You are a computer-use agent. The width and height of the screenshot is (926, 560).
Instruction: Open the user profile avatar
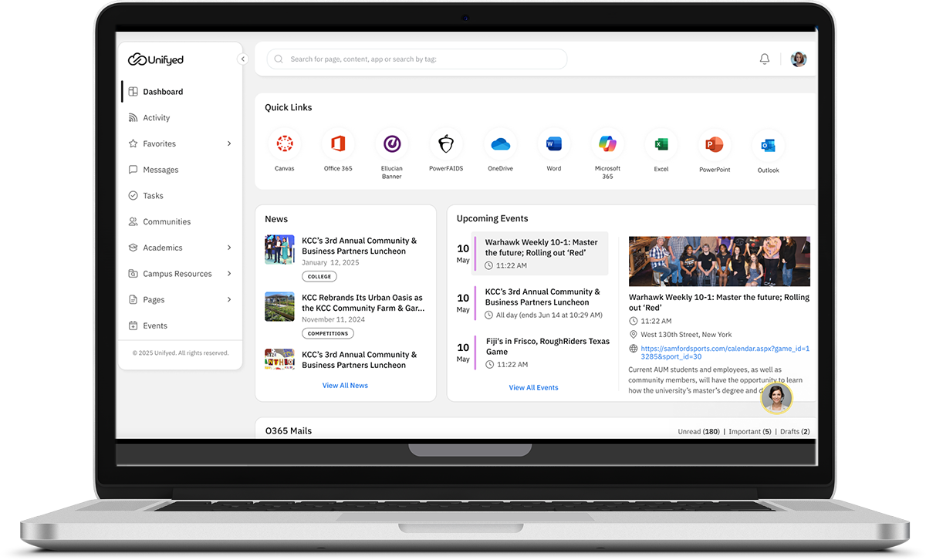(x=799, y=59)
